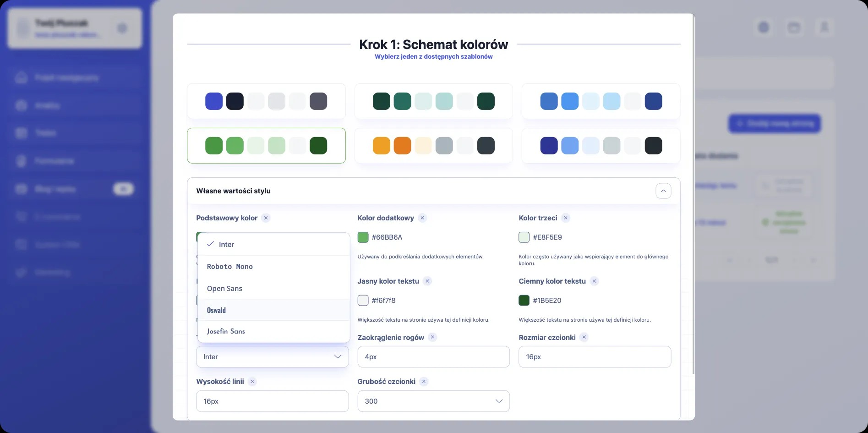Reset Rozmiar czcionki with its x icon
868x433 pixels.
click(584, 337)
